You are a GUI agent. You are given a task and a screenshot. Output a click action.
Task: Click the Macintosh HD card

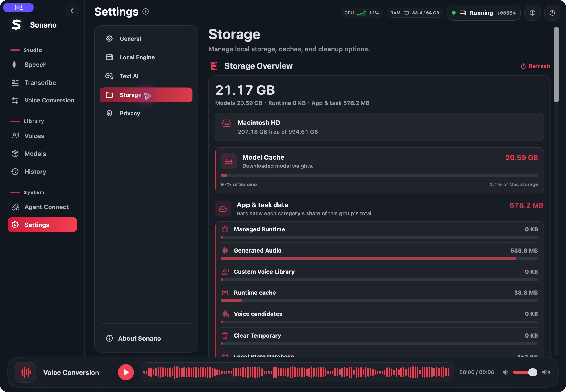coord(379,127)
